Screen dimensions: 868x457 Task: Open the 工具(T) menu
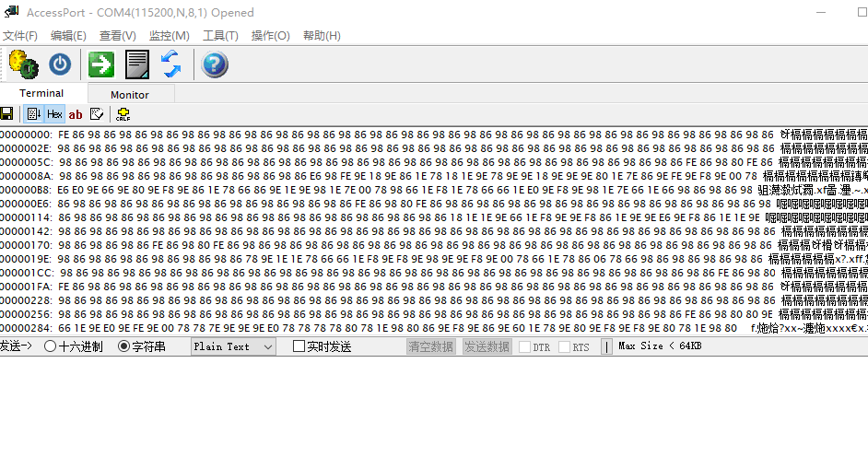[220, 35]
